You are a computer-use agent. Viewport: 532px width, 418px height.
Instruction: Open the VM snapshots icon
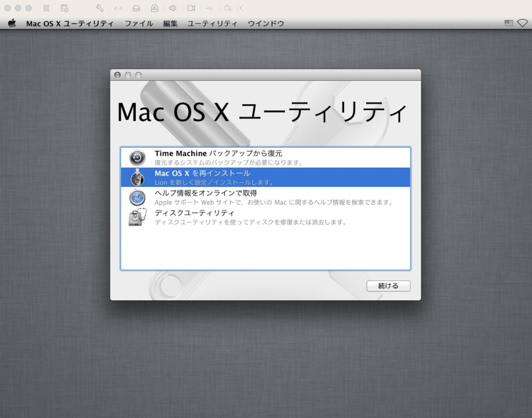[65, 8]
